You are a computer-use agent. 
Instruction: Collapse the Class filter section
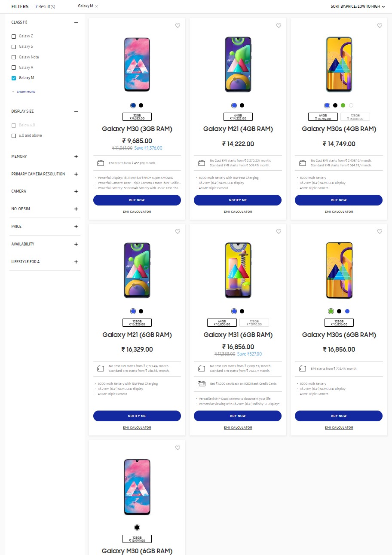(x=76, y=22)
